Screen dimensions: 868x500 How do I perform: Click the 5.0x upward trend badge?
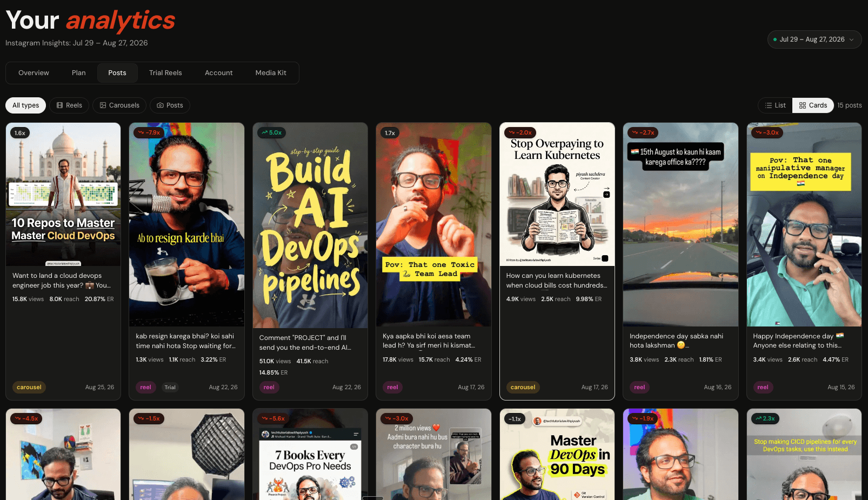pos(271,132)
